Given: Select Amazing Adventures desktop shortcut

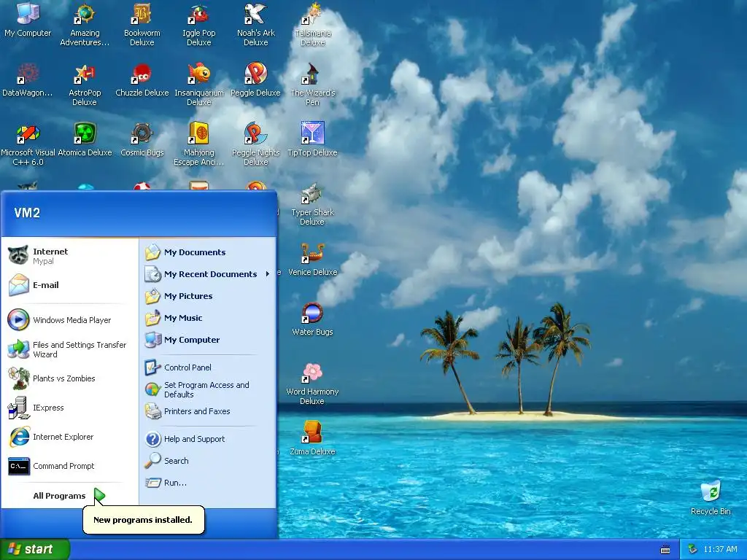Looking at the screenshot, I should coord(85,24).
